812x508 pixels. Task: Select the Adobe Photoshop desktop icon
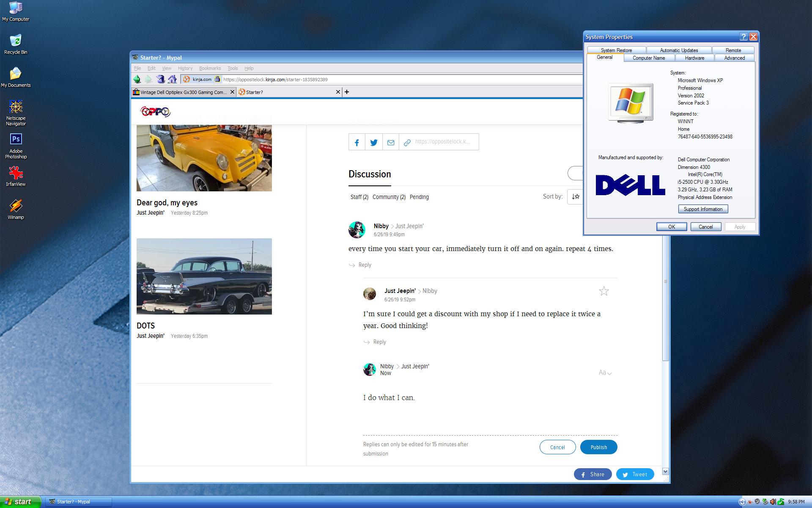(16, 146)
